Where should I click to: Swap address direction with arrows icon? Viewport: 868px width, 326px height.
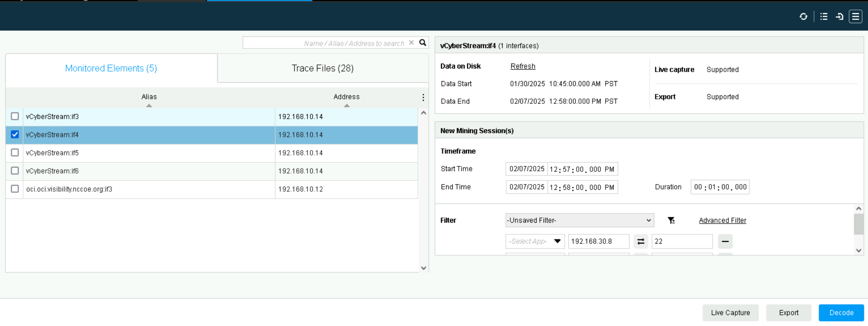point(640,242)
